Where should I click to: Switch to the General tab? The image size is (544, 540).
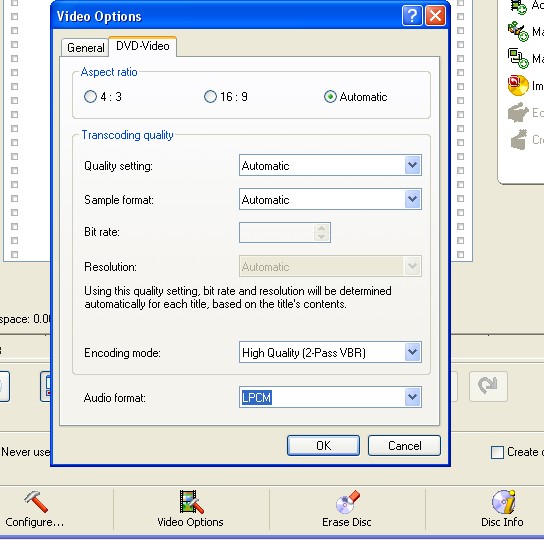pos(85,48)
